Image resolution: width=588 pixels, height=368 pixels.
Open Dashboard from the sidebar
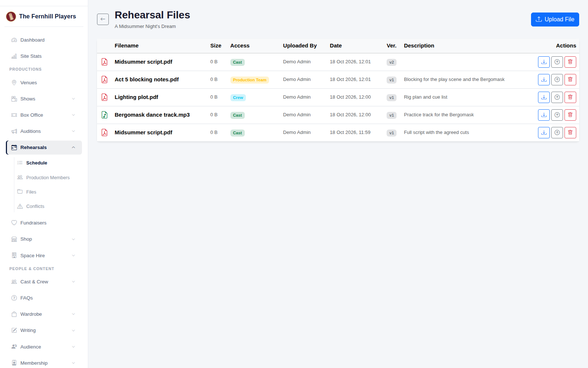(x=44, y=40)
